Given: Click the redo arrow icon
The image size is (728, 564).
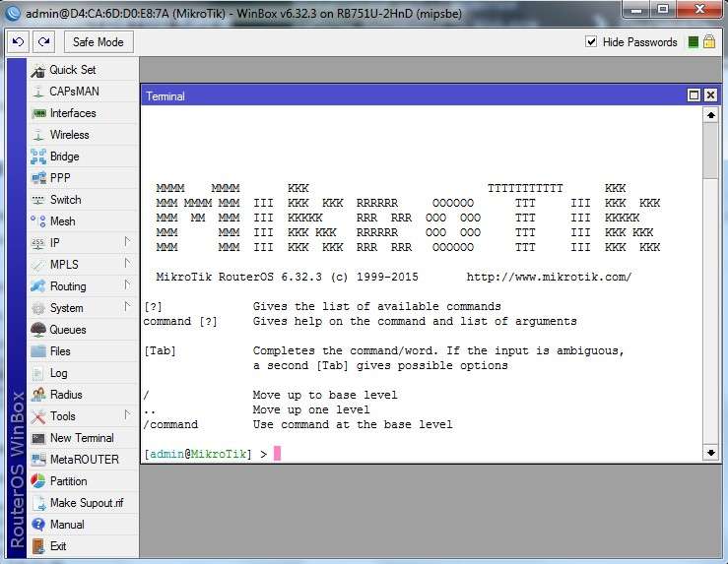Looking at the screenshot, I should 43,42.
